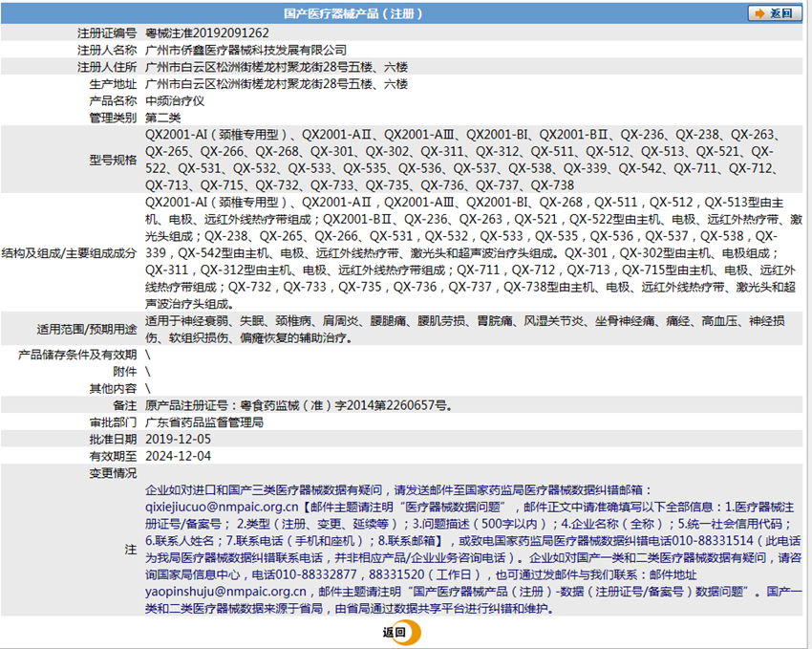This screenshot has width=812, height=649.
Task: Click approval department 广东省药品监督管理局
Action: (x=204, y=422)
